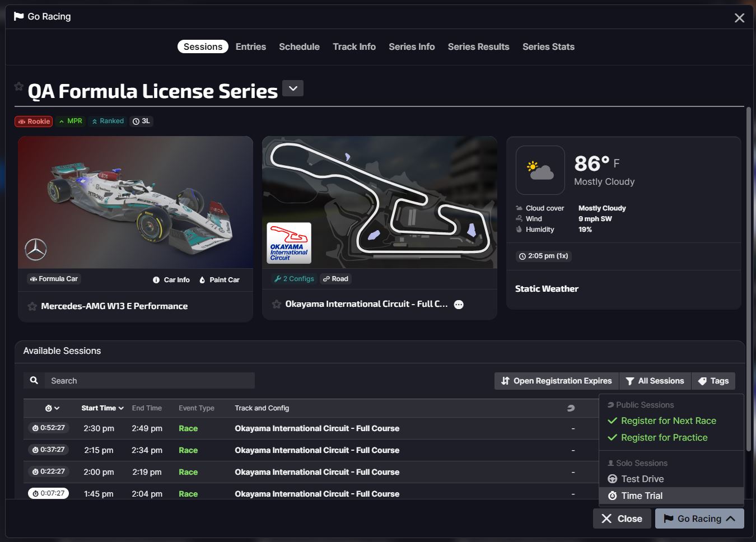Image resolution: width=756 pixels, height=542 pixels.
Task: Switch to the Series Results tab
Action: click(478, 46)
